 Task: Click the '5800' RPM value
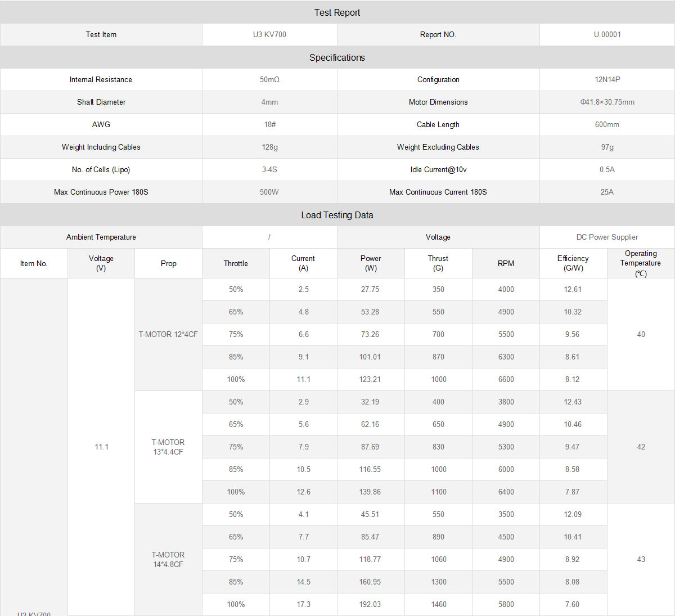(506, 604)
